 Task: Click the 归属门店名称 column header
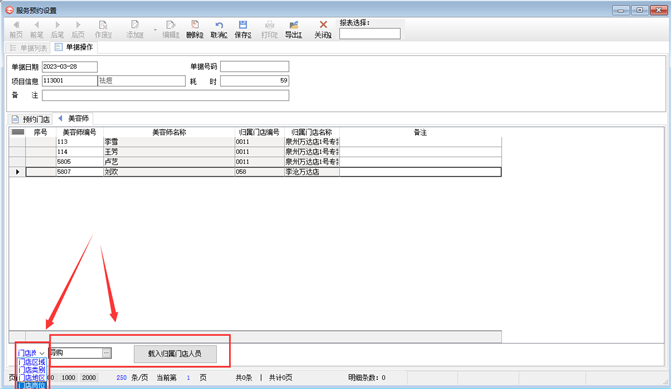[312, 132]
